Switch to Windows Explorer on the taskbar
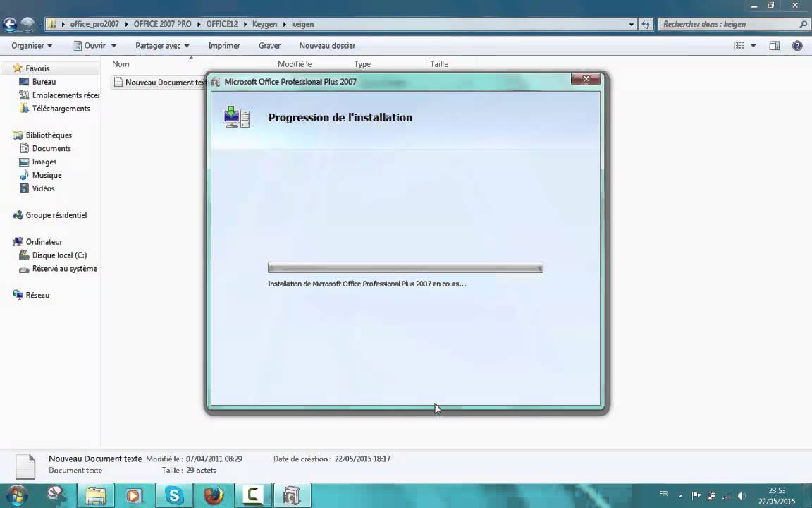The height and width of the screenshot is (508, 812). [96, 495]
